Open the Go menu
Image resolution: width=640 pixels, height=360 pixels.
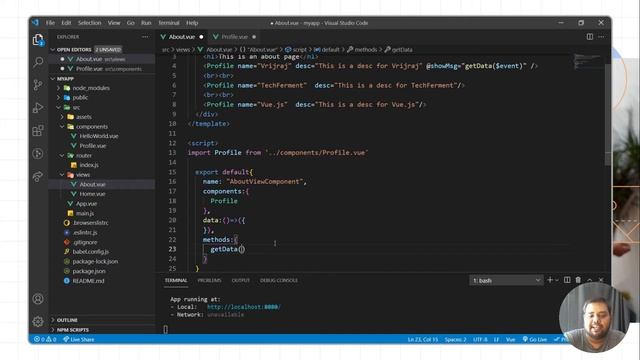pos(131,23)
